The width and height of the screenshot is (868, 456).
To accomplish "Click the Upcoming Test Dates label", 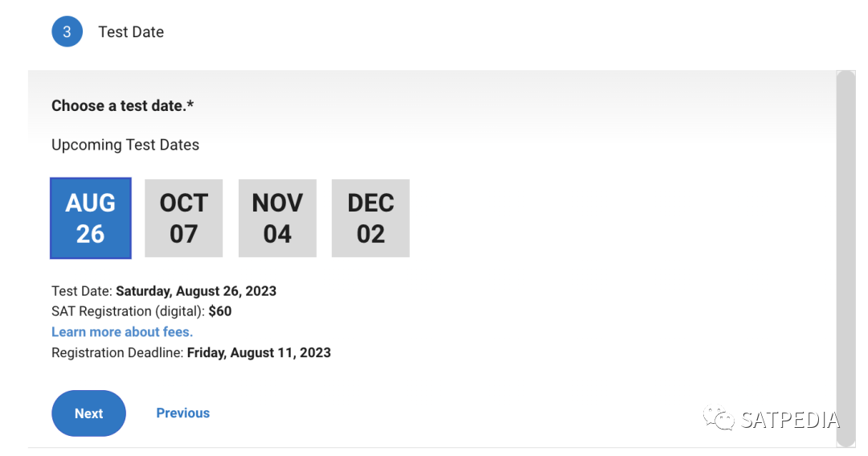I will click(125, 146).
